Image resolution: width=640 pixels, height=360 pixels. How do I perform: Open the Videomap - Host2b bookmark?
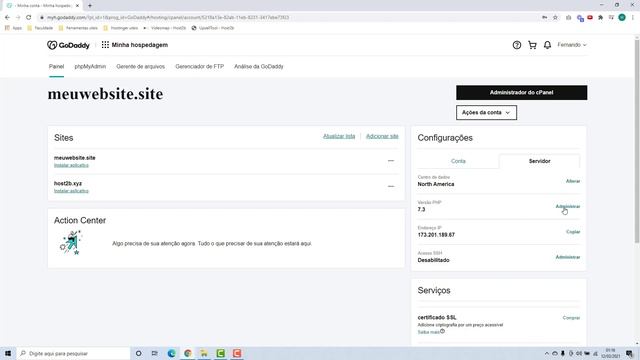pyautogui.click(x=164, y=28)
